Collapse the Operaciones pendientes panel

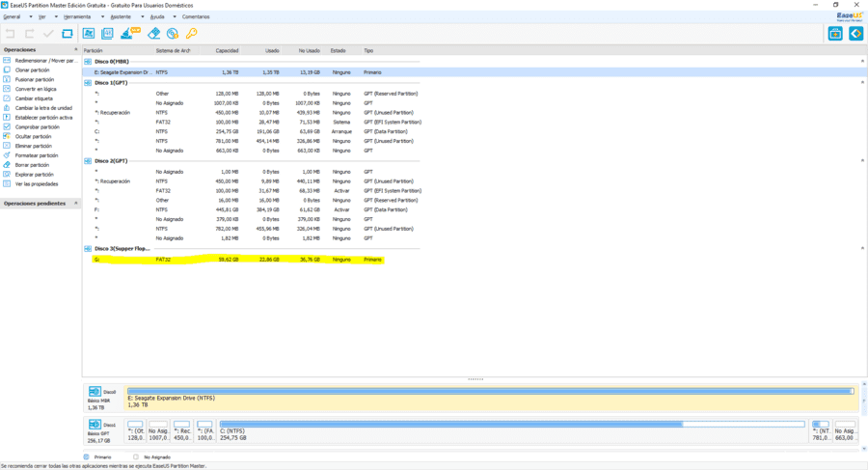(x=76, y=203)
